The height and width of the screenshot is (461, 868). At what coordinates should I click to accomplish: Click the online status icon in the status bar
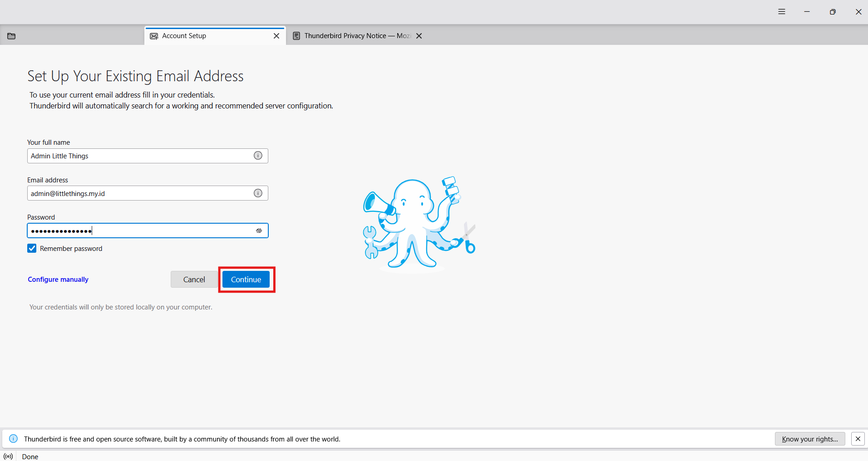tap(8, 456)
